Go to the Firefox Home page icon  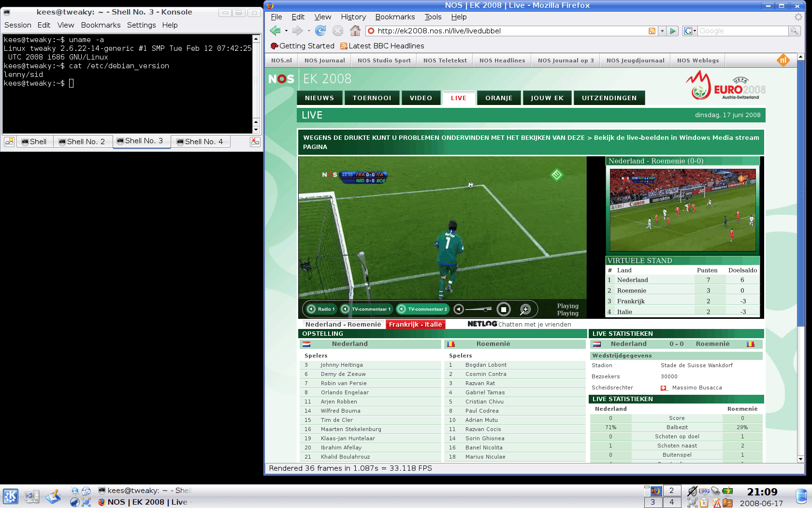click(355, 30)
